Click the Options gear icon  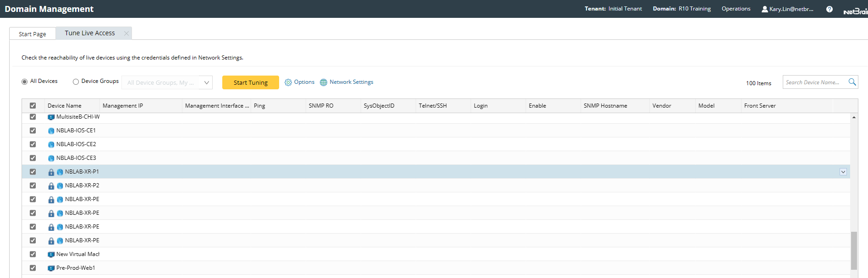288,82
